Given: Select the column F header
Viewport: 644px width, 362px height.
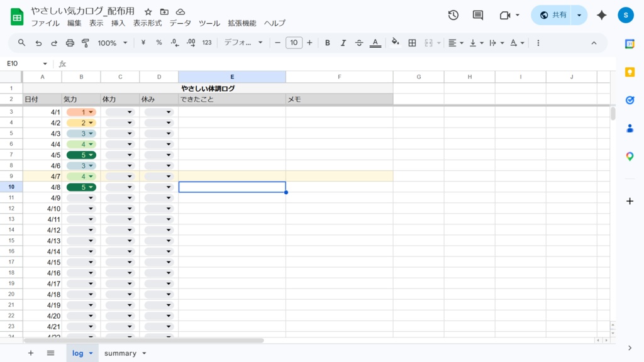Looking at the screenshot, I should (339, 77).
